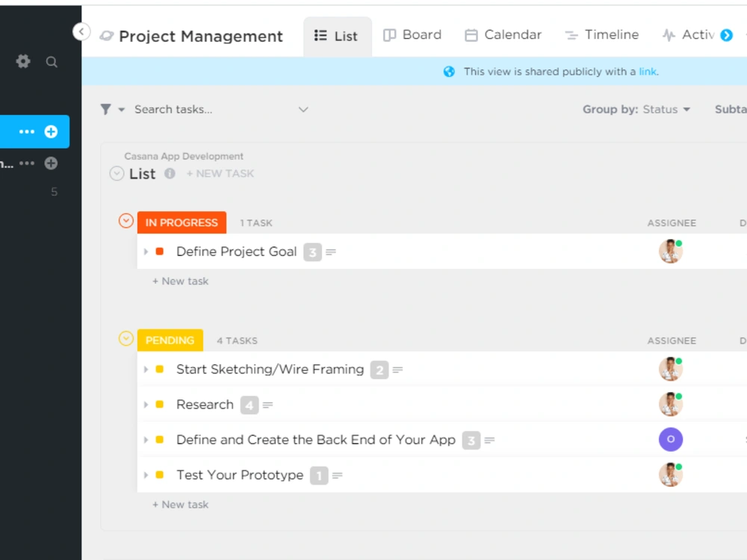Click the yellow status square on Research
This screenshot has height=560, width=747.
coord(159,404)
